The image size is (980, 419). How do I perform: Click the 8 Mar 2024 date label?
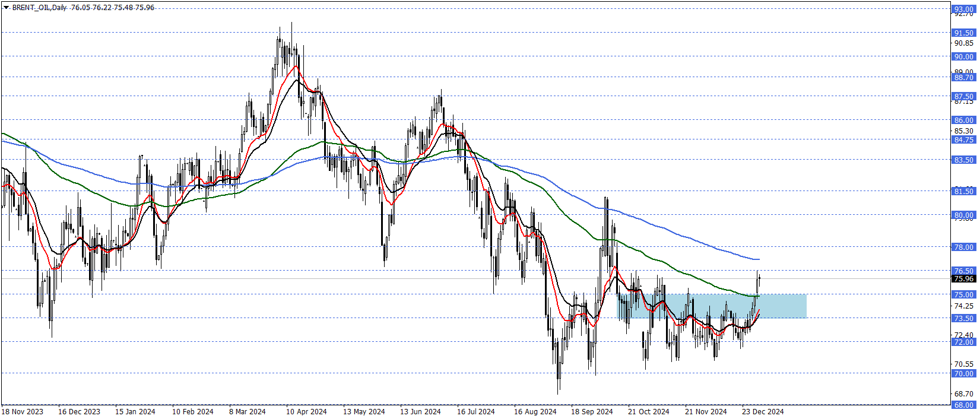248,411
